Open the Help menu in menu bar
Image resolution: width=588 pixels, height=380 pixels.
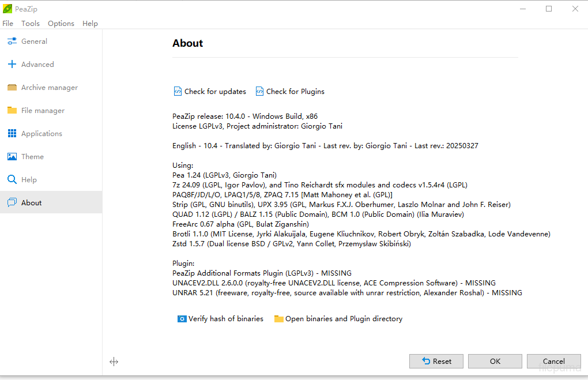point(90,24)
